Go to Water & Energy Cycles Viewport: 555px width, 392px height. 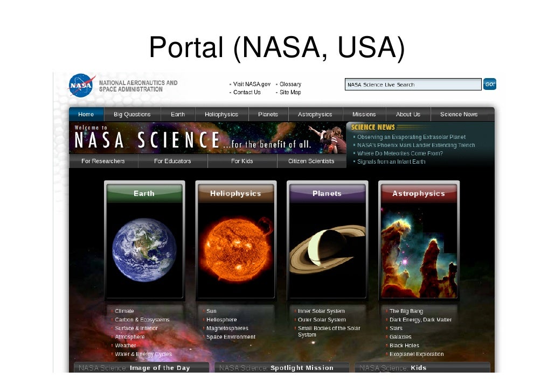pos(143,354)
